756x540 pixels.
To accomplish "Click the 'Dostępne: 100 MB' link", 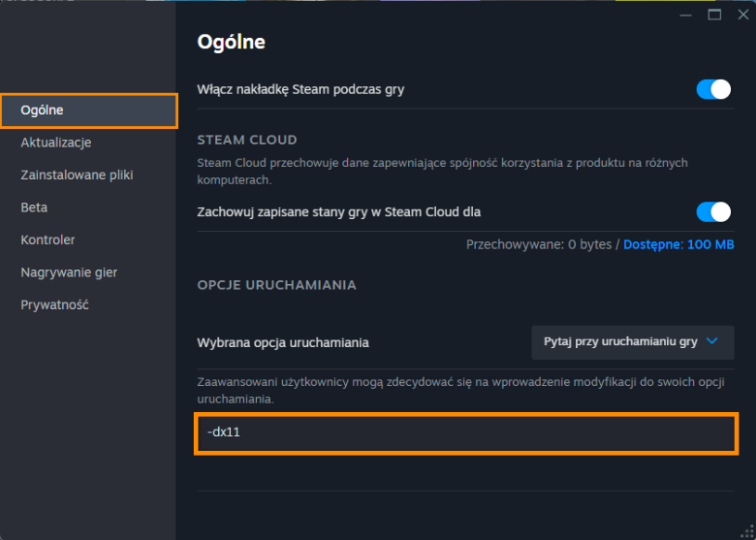I will (x=678, y=244).
